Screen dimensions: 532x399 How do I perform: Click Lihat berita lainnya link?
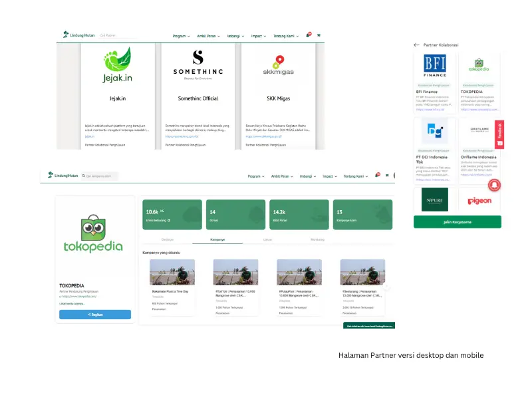72,304
